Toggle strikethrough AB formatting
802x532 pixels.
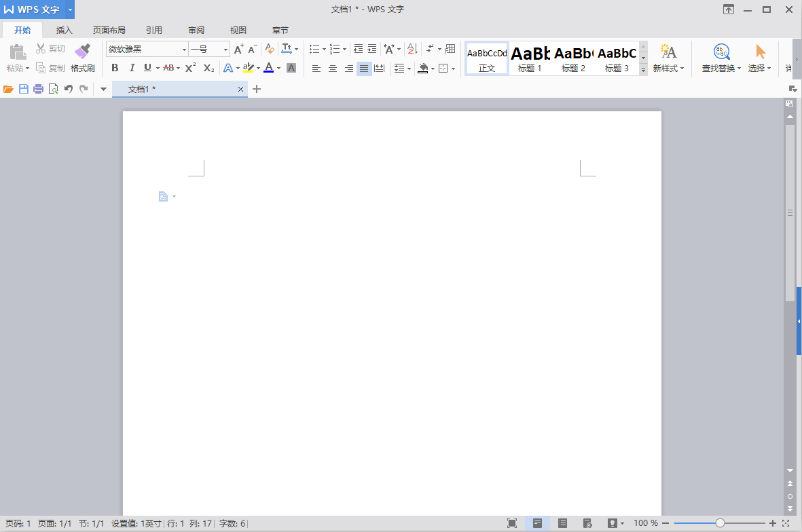pyautogui.click(x=168, y=67)
